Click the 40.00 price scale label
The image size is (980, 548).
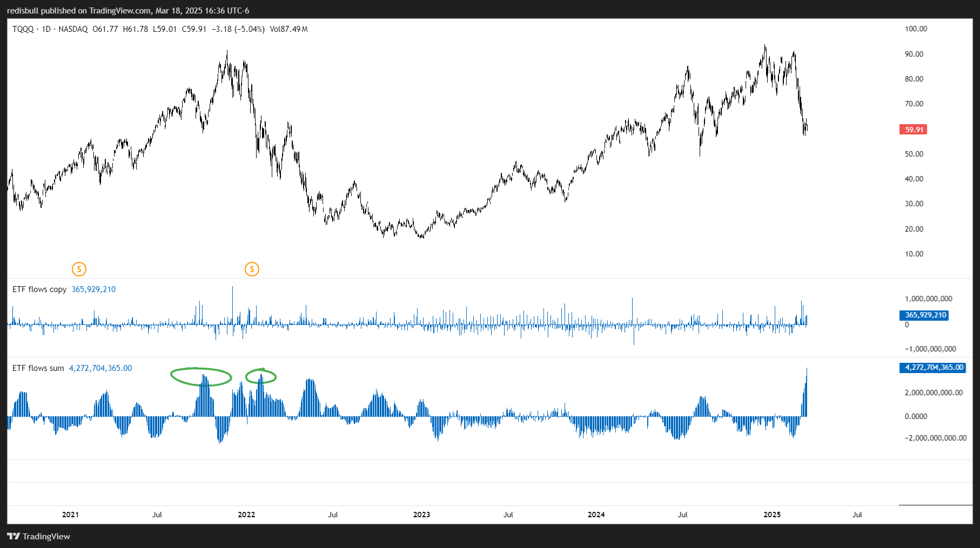(914, 179)
